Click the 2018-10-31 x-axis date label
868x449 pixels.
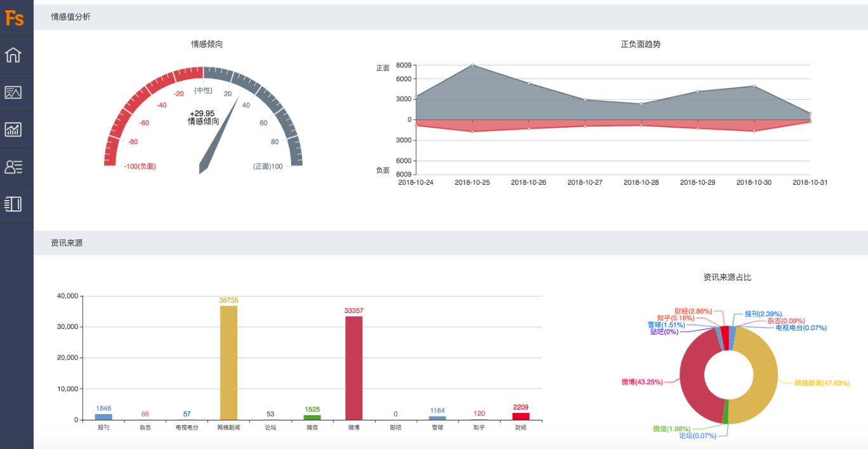point(810,182)
